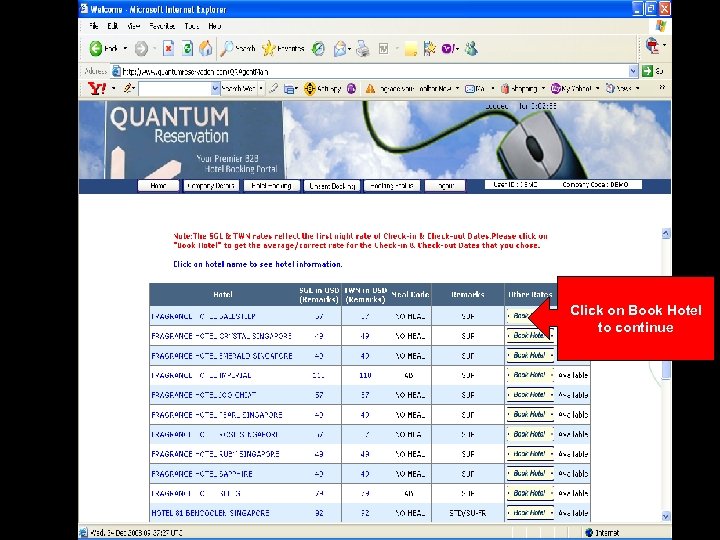Click the Hotel Booking navigation button
The height and width of the screenshot is (540, 720).
(271, 186)
